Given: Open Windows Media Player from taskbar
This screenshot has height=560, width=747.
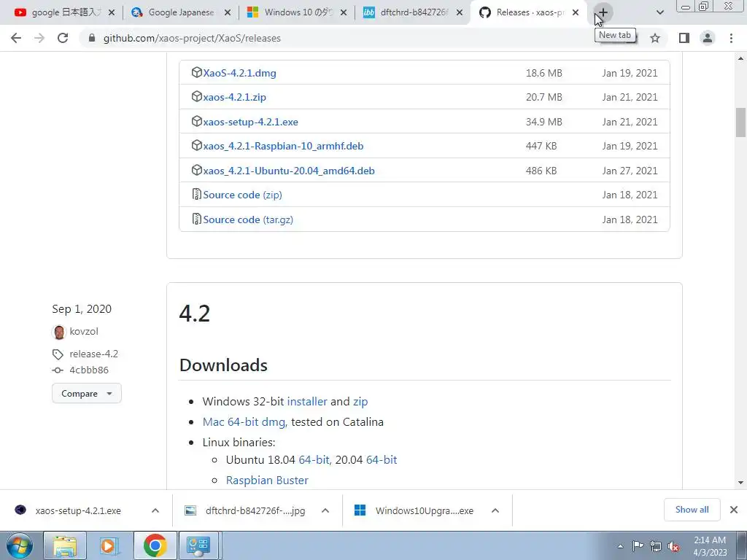Looking at the screenshot, I should [x=109, y=545].
